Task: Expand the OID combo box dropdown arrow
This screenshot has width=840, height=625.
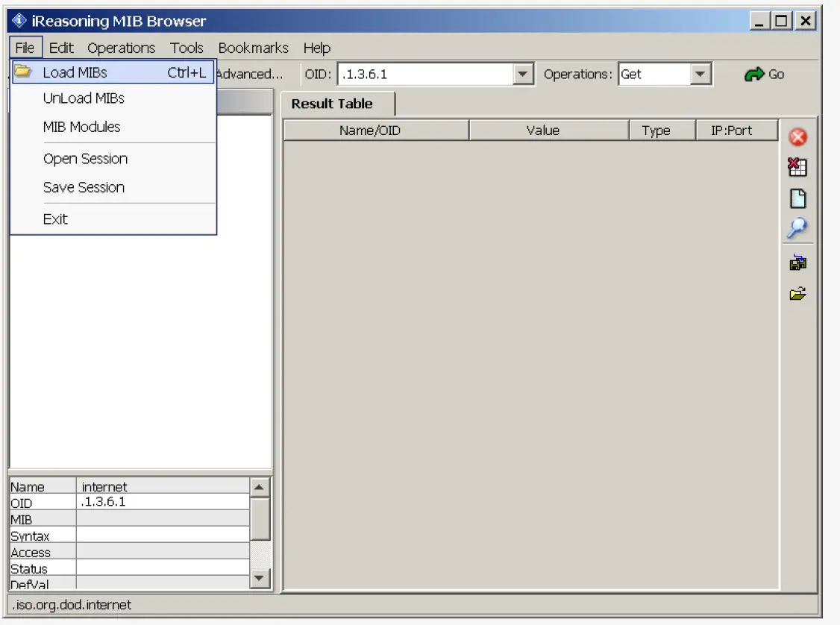Action: pos(522,74)
